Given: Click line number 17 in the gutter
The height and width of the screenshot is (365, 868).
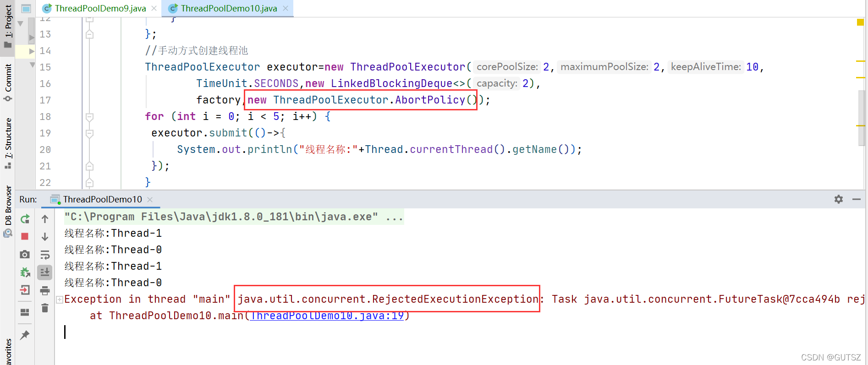Looking at the screenshot, I should point(45,100).
